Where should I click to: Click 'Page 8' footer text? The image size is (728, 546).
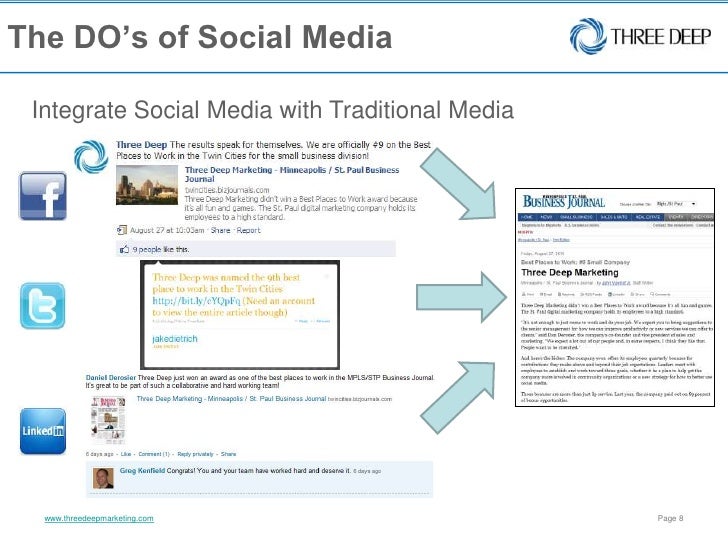670,518
